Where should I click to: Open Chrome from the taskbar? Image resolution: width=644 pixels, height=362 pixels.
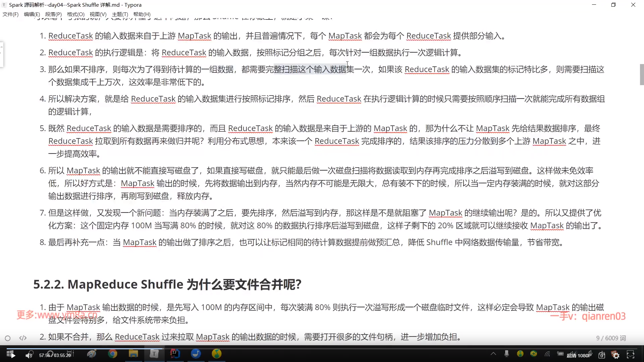tap(113, 354)
